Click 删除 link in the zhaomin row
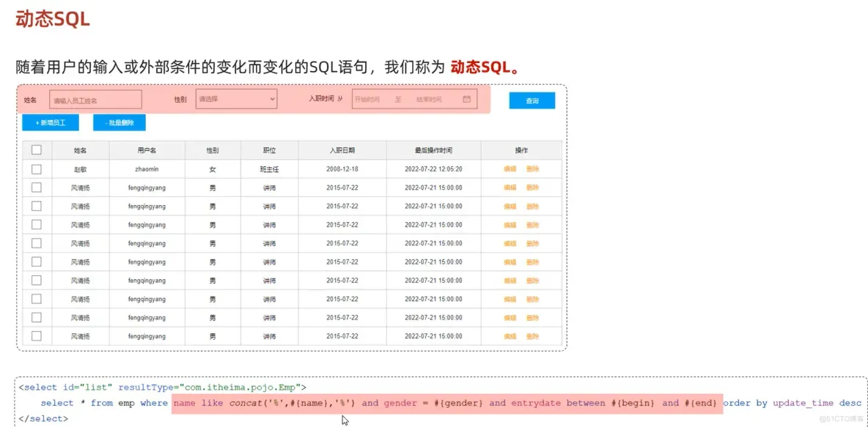 point(532,169)
